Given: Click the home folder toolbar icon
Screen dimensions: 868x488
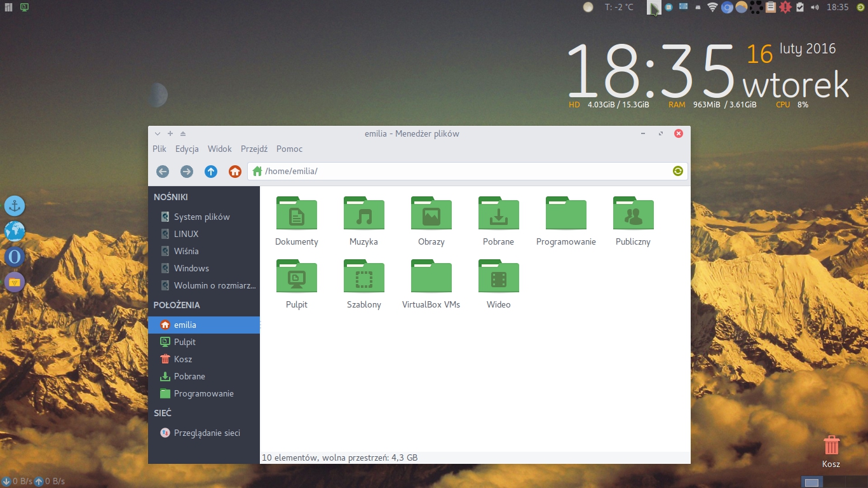Looking at the screenshot, I should (234, 171).
